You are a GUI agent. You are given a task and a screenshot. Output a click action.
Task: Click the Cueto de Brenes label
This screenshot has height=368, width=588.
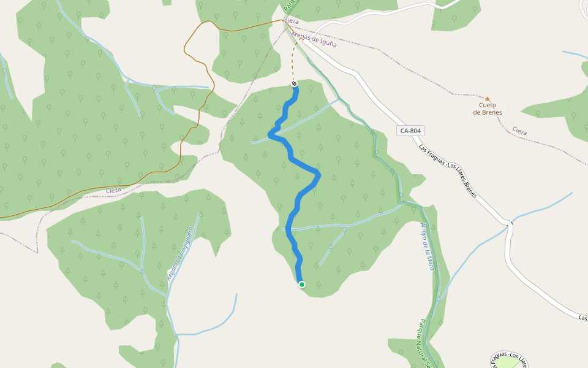click(488, 109)
